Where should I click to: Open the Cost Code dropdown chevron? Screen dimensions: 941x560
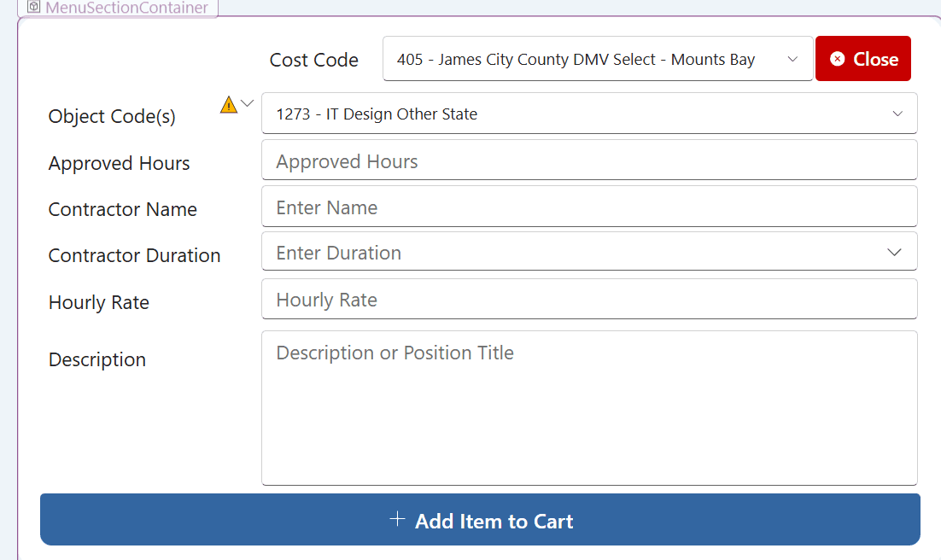[x=792, y=59]
